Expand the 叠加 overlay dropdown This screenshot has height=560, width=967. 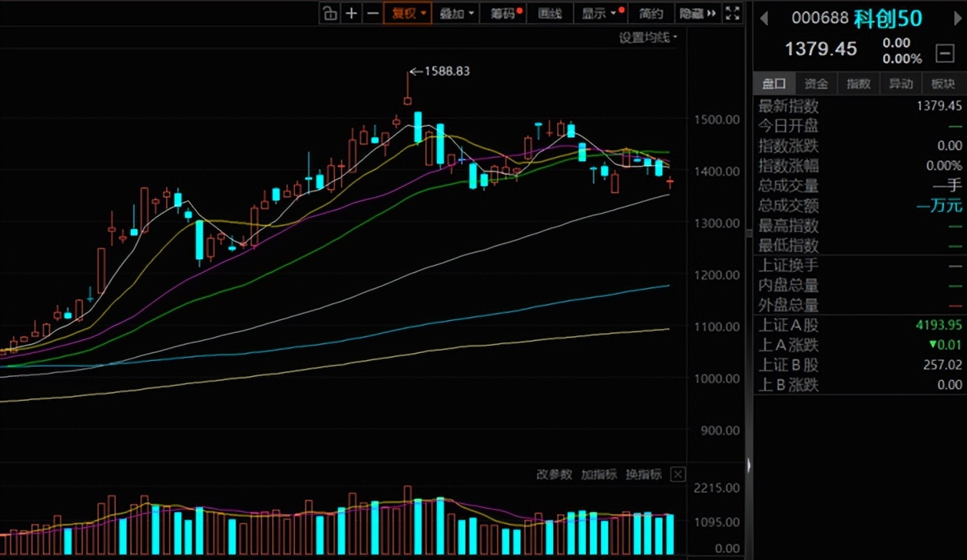pos(457,13)
